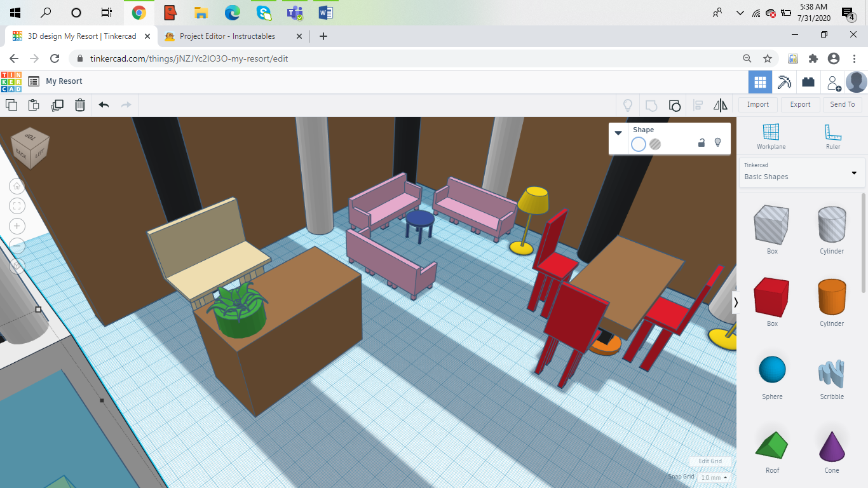Click the Duplicate and repeat icon

(x=57, y=105)
